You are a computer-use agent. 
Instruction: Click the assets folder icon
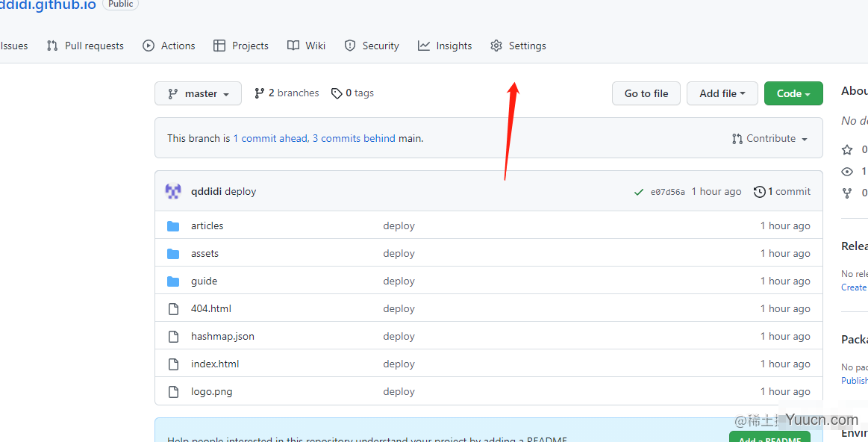click(x=173, y=254)
